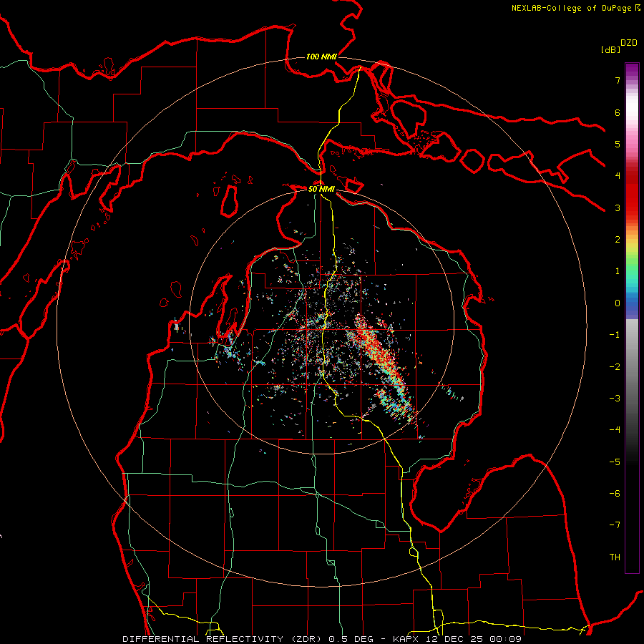Click the gray segment near -2 dB
This screenshot has width=644, height=644.
click(632, 366)
